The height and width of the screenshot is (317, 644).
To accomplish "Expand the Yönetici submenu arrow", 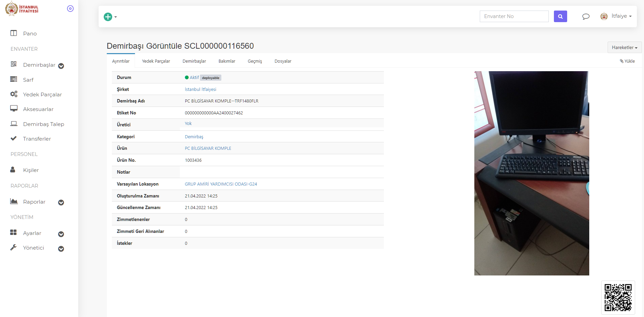I will [x=61, y=249].
